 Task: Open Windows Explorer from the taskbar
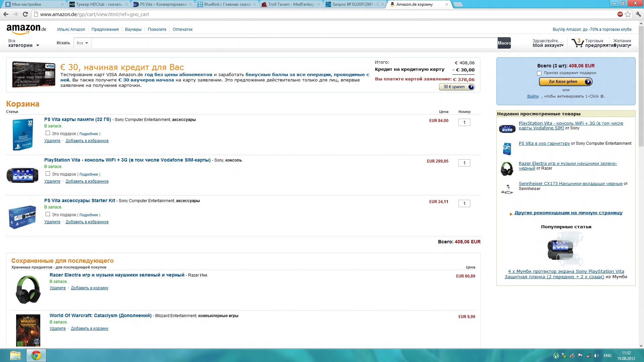click(15, 355)
